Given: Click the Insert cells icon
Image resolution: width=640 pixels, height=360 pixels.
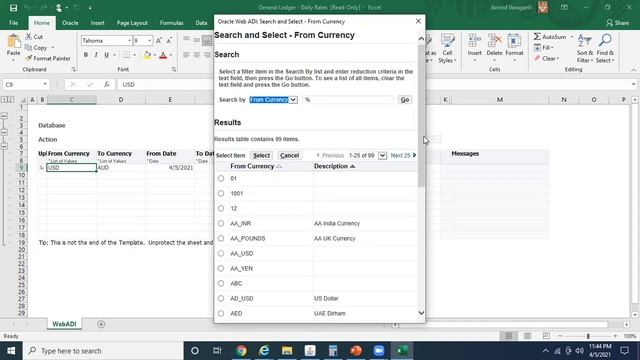Looking at the screenshot, I should pyautogui.click(x=474, y=41).
